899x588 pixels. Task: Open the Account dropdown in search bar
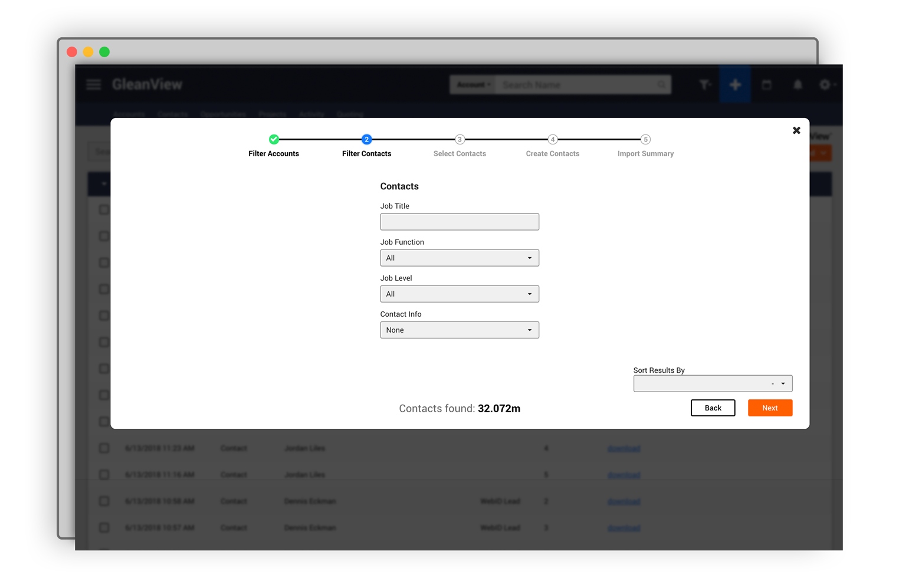[473, 85]
